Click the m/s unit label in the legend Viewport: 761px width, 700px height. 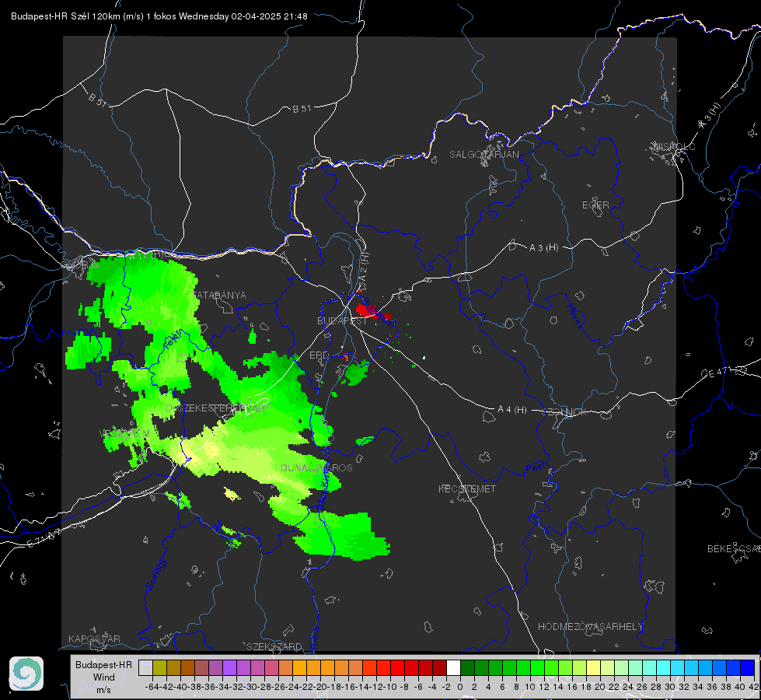[103, 690]
